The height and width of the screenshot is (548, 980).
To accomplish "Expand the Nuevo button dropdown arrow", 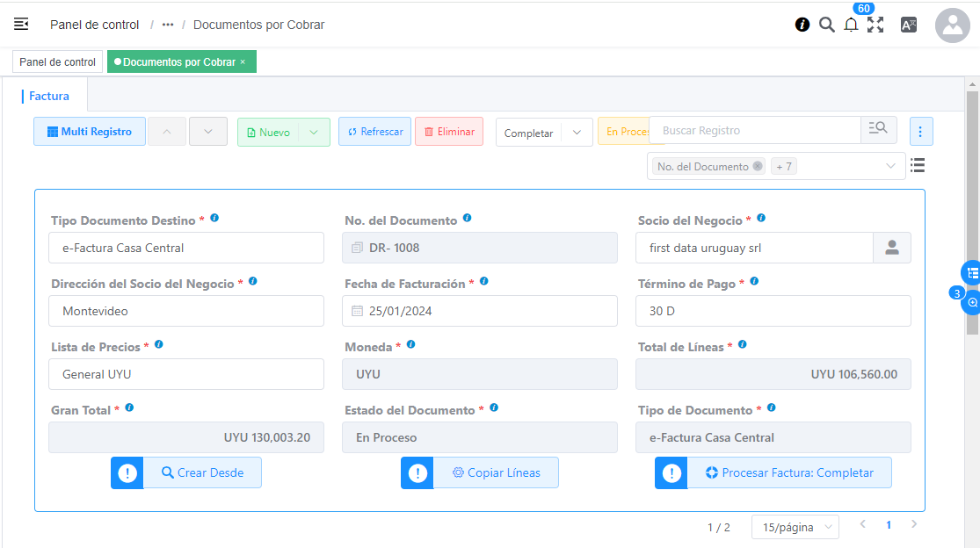I will (314, 132).
